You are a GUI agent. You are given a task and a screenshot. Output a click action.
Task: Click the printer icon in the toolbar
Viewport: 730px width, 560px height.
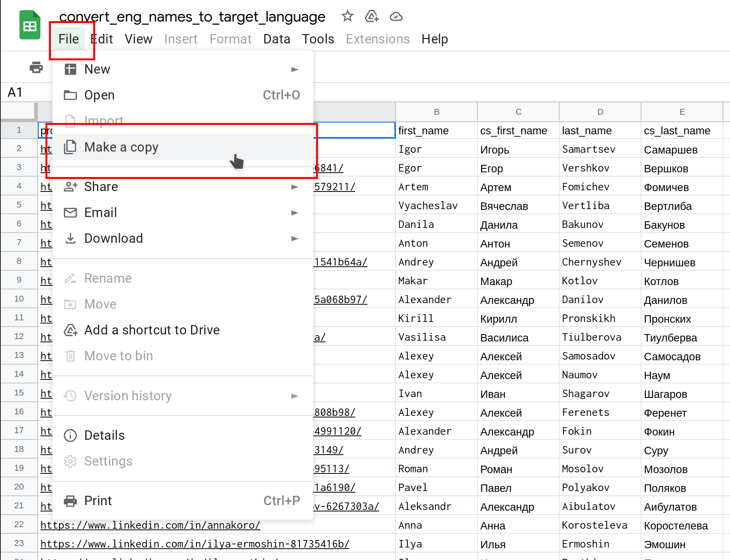(36, 68)
